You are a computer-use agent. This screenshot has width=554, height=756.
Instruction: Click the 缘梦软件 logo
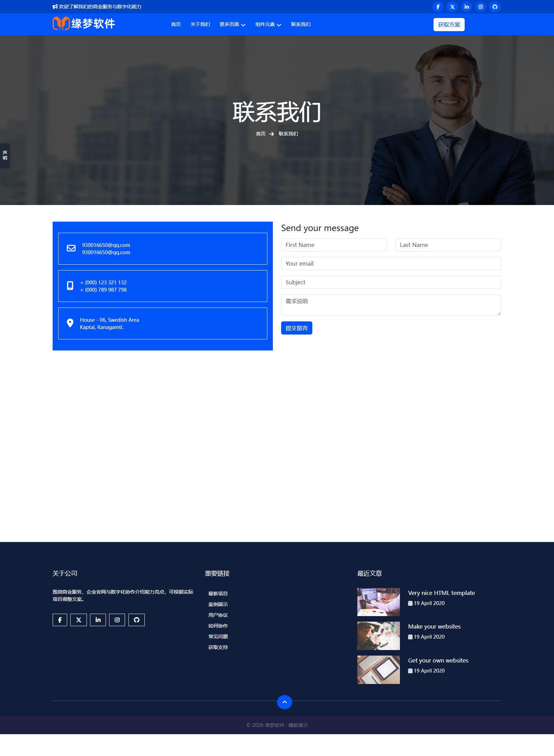(x=84, y=24)
